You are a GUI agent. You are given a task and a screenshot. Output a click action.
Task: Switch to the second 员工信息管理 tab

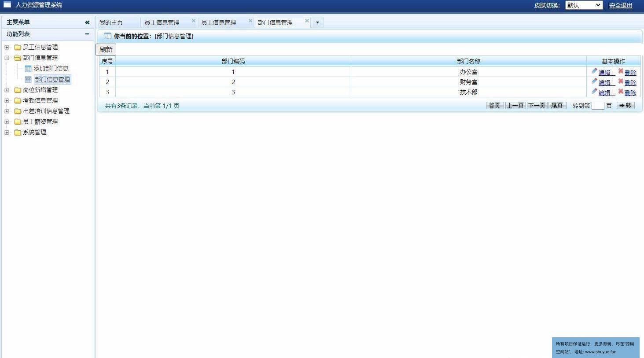[x=219, y=22]
